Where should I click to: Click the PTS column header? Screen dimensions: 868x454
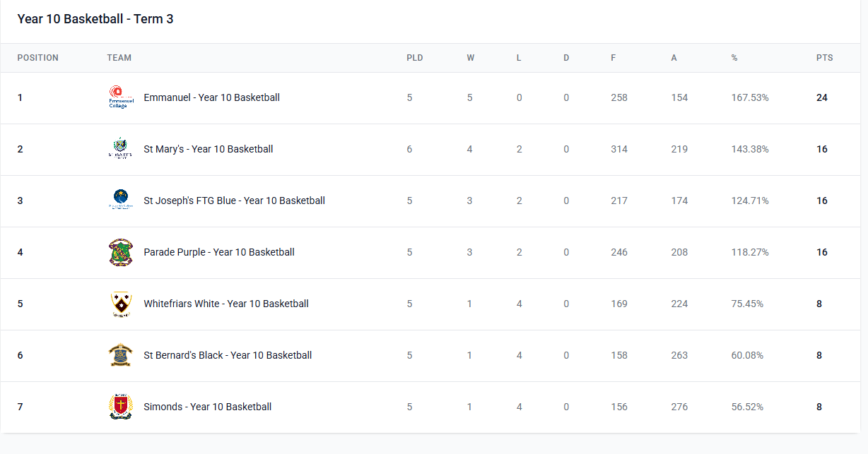(x=824, y=58)
